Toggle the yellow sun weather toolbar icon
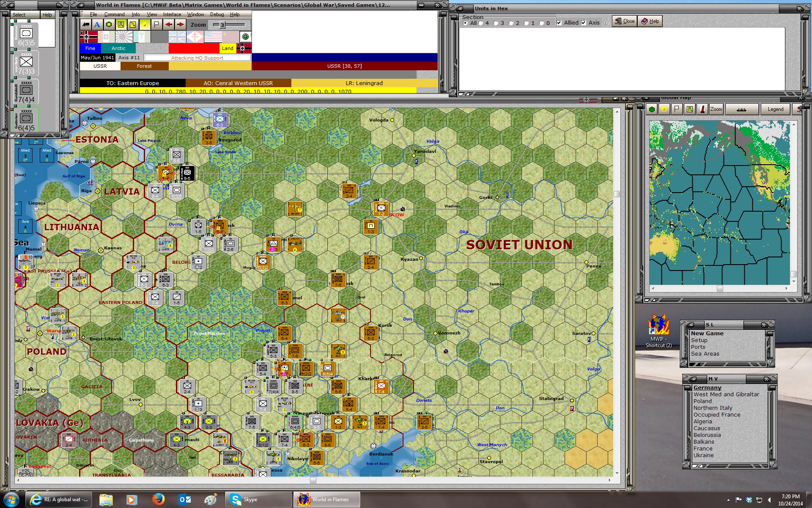This screenshot has height=508, width=812. 145,25
